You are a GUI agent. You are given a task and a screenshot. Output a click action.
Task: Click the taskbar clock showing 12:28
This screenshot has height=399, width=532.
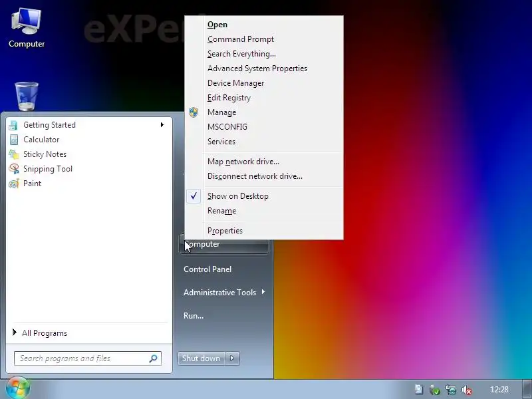pos(499,390)
